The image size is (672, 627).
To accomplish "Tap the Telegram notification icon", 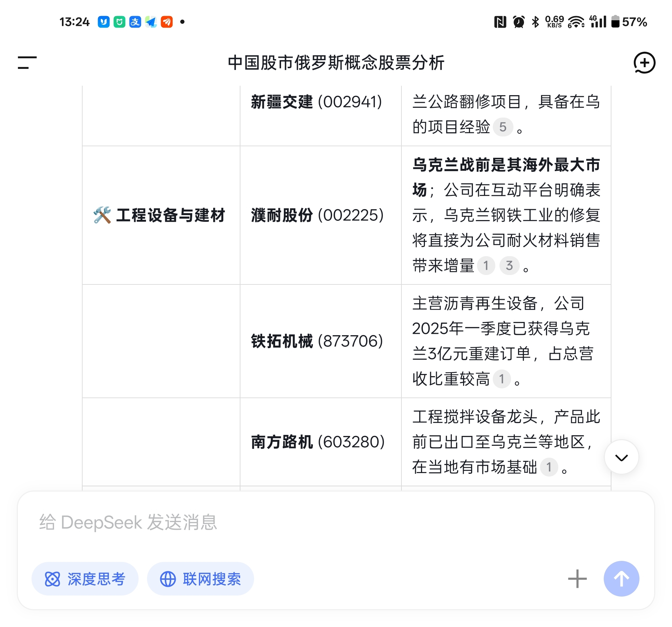I will (151, 22).
